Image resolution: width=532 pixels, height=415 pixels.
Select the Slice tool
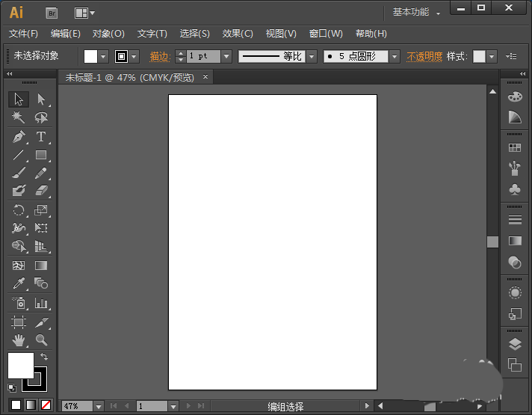coord(41,322)
